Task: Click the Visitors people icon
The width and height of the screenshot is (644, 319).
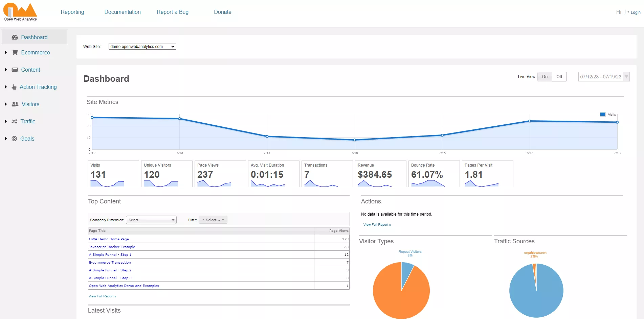Action: pos(15,104)
